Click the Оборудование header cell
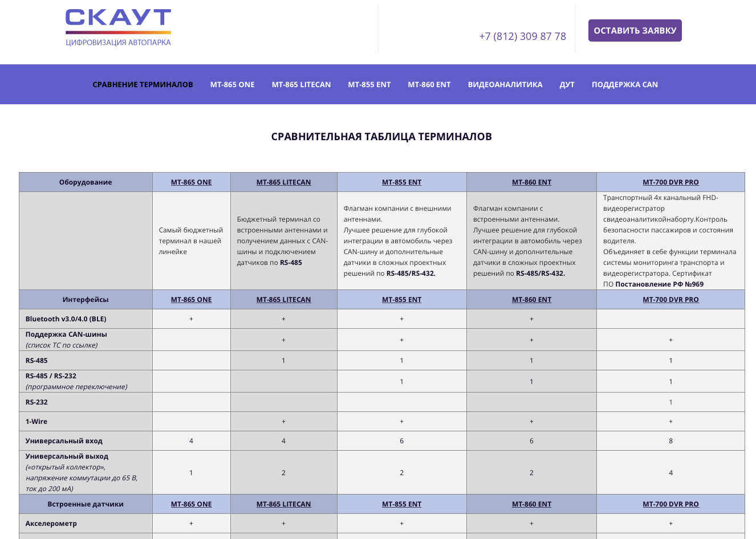The image size is (756, 539). coord(86,182)
